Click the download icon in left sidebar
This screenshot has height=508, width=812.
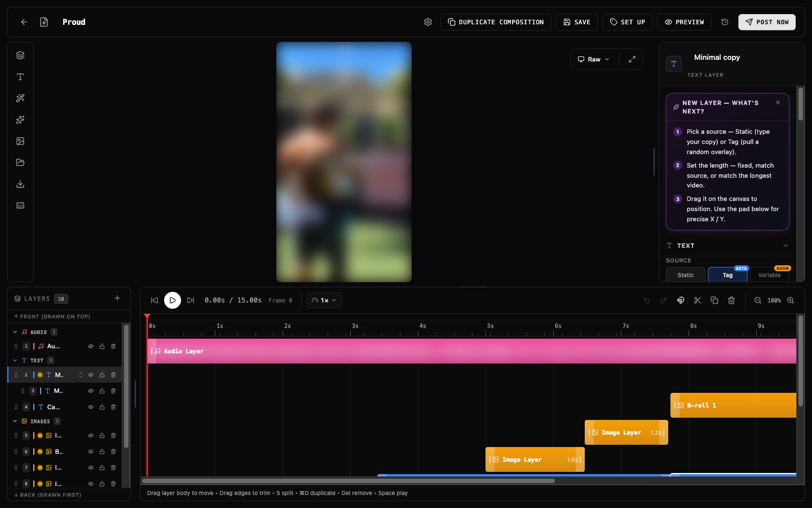(x=20, y=184)
